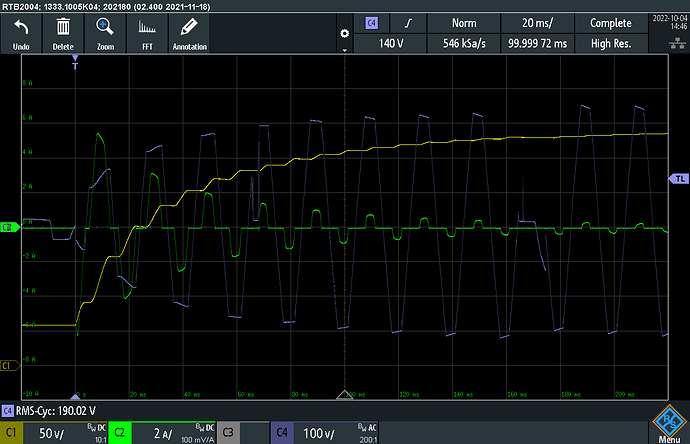Click the Undo toolbar icon
The image size is (690, 444).
point(21,33)
